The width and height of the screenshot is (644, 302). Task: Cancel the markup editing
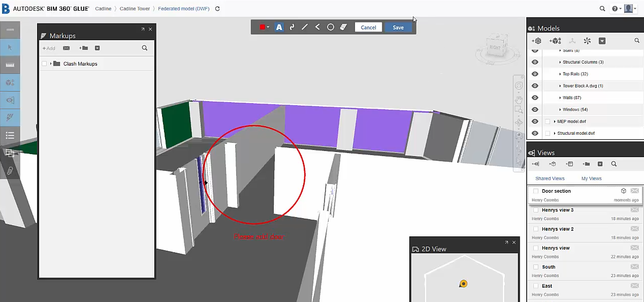[368, 27]
